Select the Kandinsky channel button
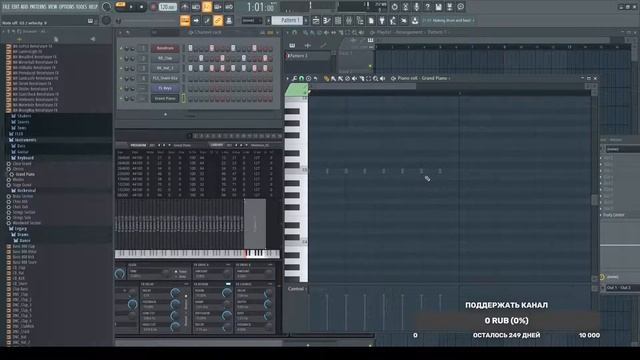Image resolution: width=640 pixels, height=360 pixels. [165, 49]
